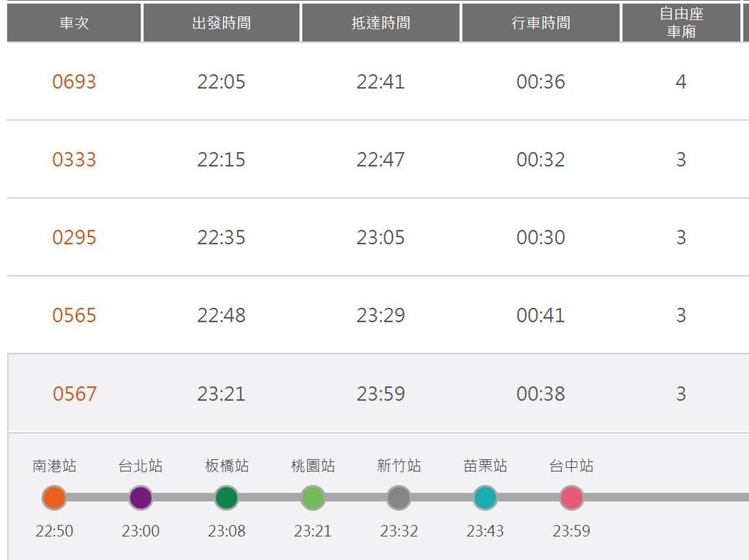This screenshot has height=560, width=749.
Task: Select the 22:15 departure row
Action: click(378, 159)
